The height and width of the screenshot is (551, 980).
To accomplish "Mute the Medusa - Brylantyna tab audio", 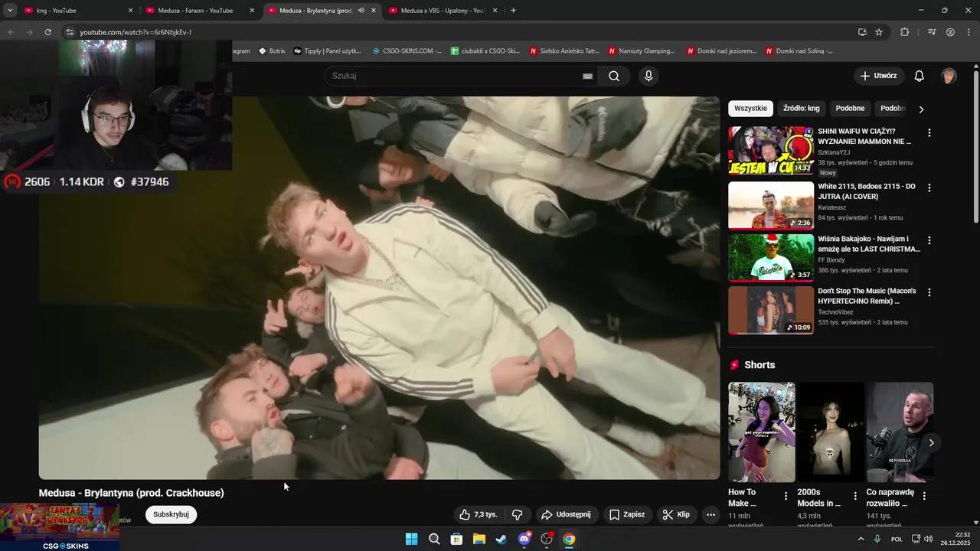I will tap(361, 11).
